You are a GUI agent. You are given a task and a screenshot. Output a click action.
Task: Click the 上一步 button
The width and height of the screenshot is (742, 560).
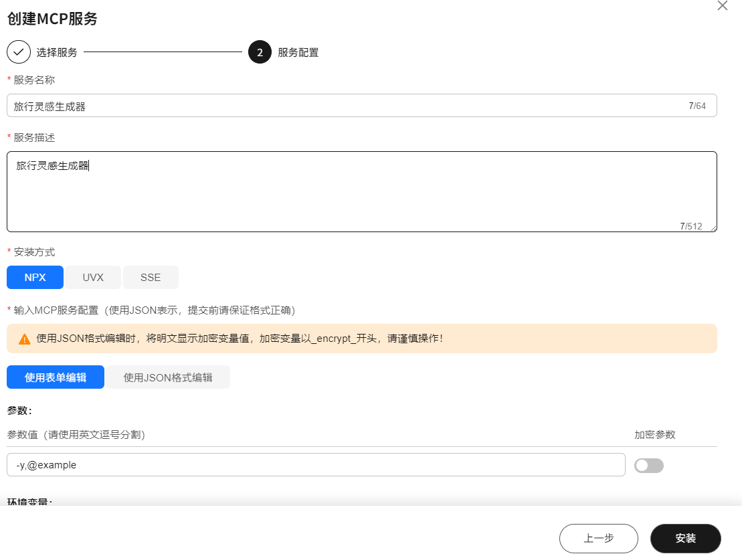click(599, 538)
